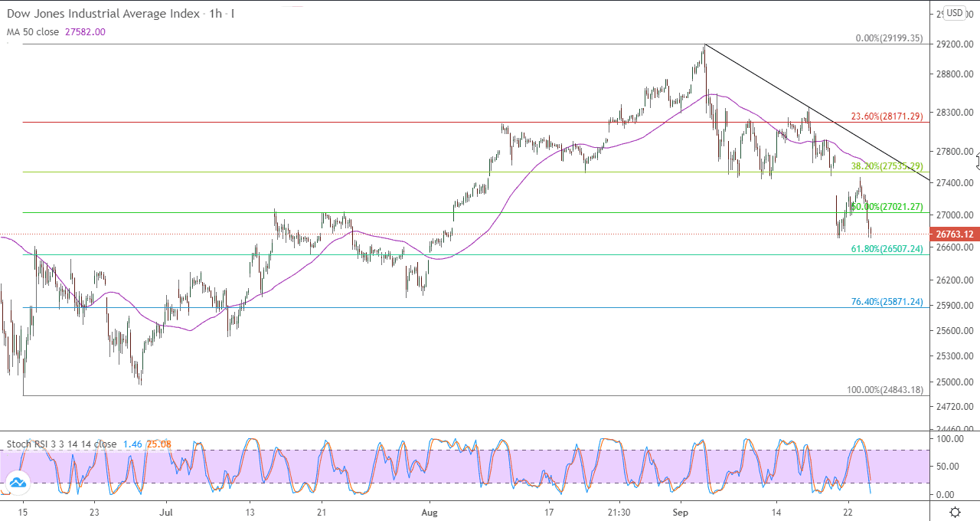Click the 21:30 label on time axis
The width and height of the screenshot is (980, 521).
(619, 511)
